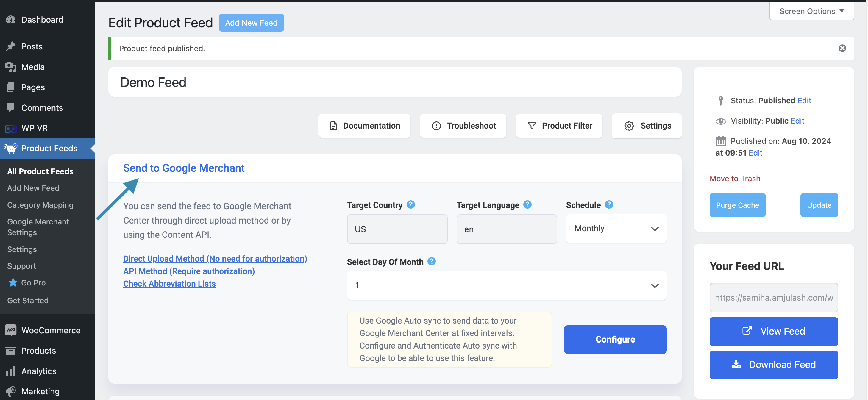Click the Target Language help icon
Screen dimensions: 868x400
click(527, 204)
